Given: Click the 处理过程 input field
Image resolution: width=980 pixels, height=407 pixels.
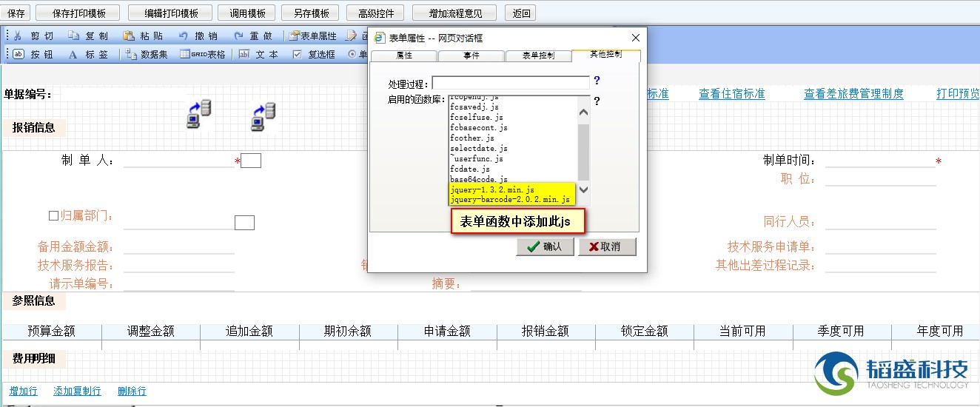Looking at the screenshot, I should pyautogui.click(x=511, y=83).
